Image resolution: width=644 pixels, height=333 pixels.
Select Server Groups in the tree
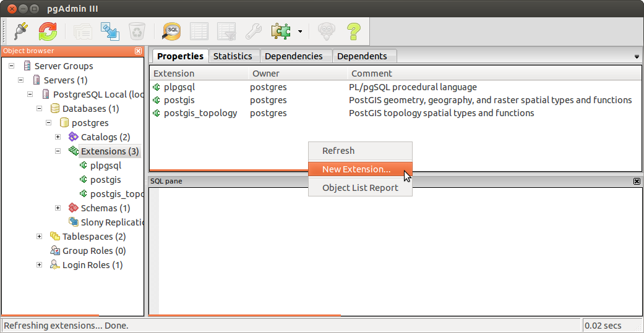pos(64,66)
